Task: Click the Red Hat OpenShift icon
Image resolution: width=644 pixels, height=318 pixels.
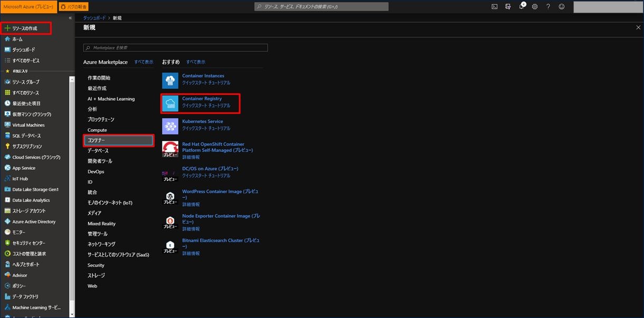Action: click(170, 149)
